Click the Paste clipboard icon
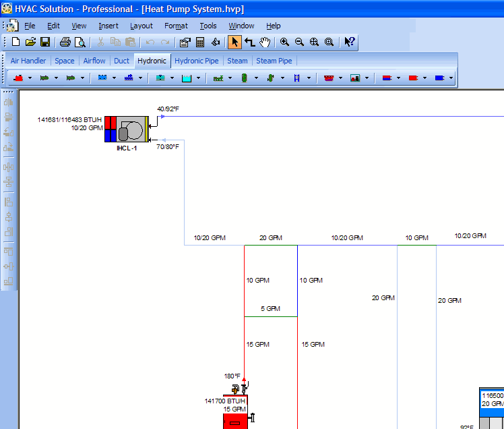Image resolution: width=504 pixels, height=429 pixels. click(130, 42)
